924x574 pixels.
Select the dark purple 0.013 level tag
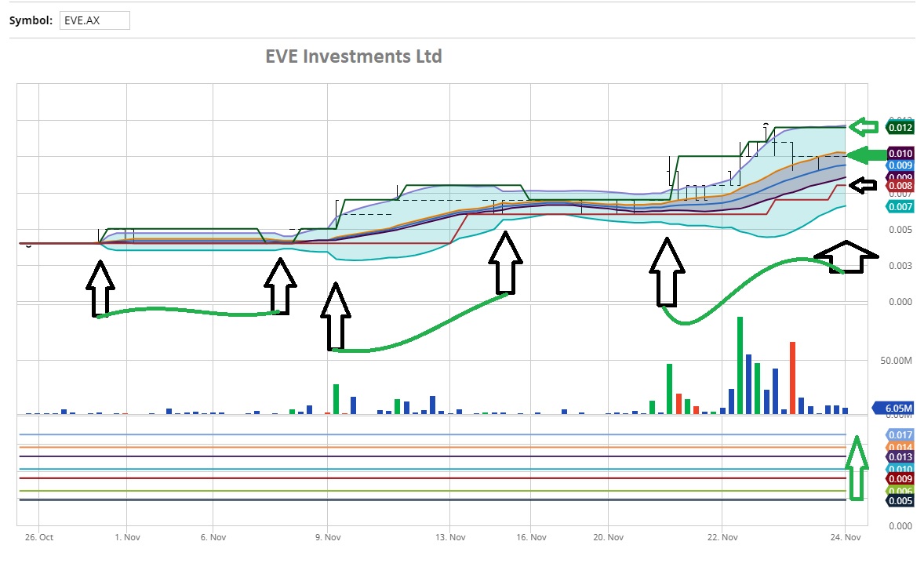900,456
